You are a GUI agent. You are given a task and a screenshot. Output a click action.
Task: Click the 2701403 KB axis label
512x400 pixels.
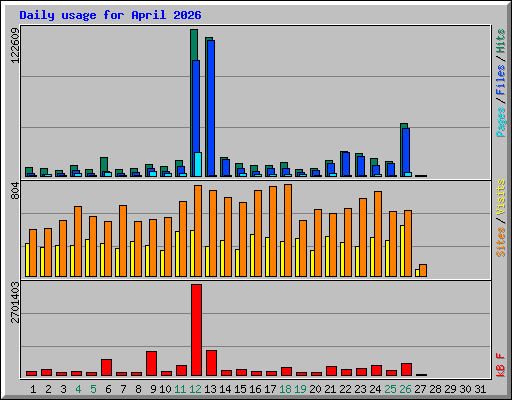[x=15, y=303]
